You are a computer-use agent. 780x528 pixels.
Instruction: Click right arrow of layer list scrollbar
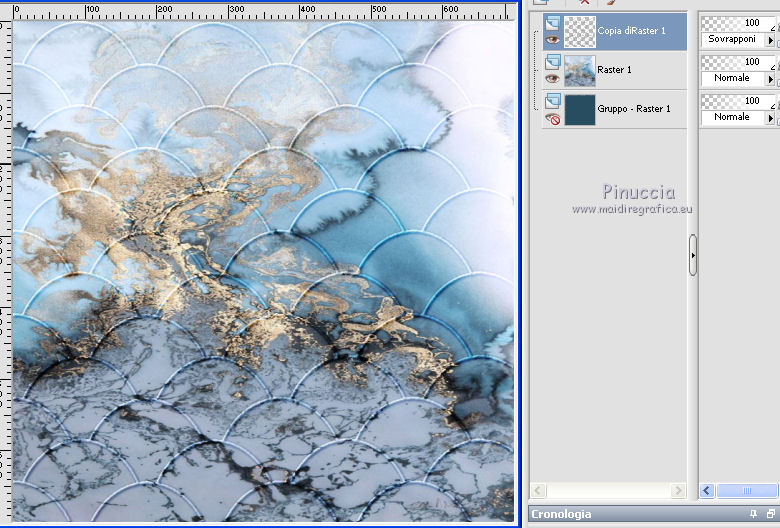coord(678,491)
